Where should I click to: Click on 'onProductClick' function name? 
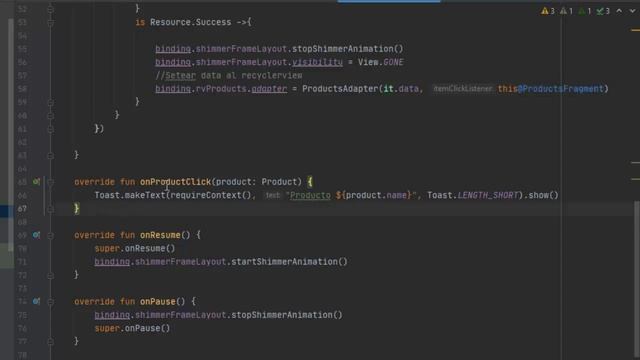(176, 182)
